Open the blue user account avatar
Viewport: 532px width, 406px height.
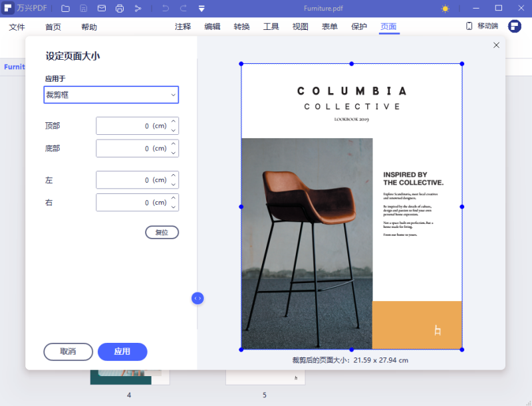click(514, 26)
